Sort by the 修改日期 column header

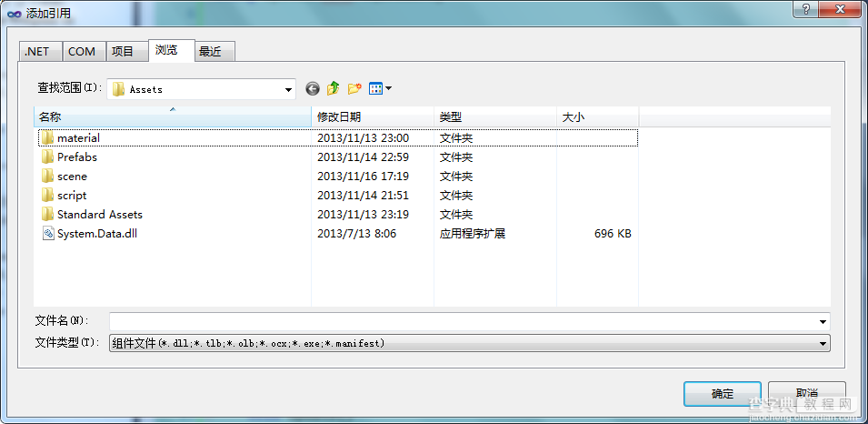374,117
